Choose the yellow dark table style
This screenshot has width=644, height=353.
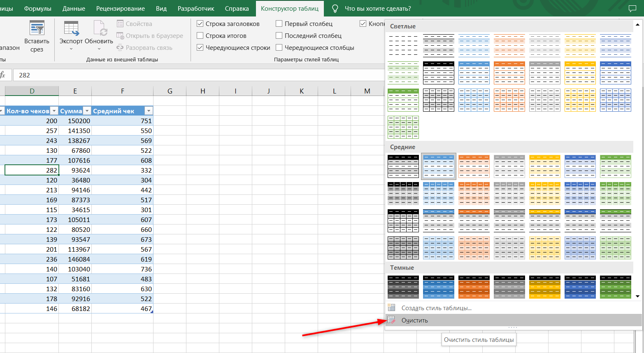click(x=545, y=287)
